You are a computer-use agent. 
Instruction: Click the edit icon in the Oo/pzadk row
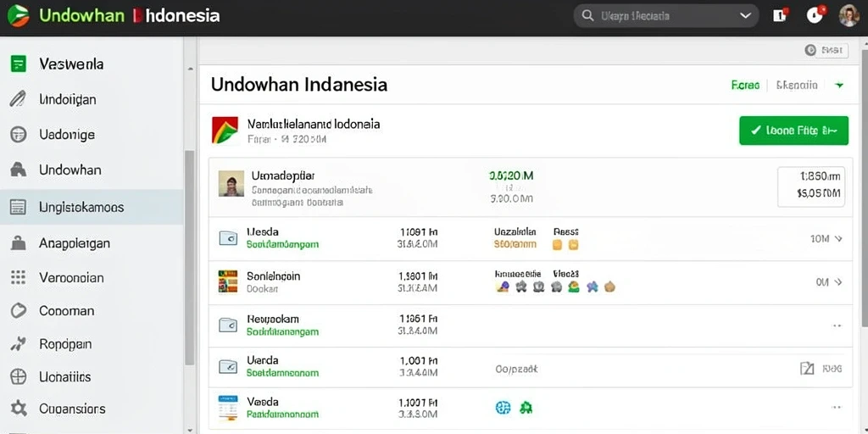tap(808, 368)
